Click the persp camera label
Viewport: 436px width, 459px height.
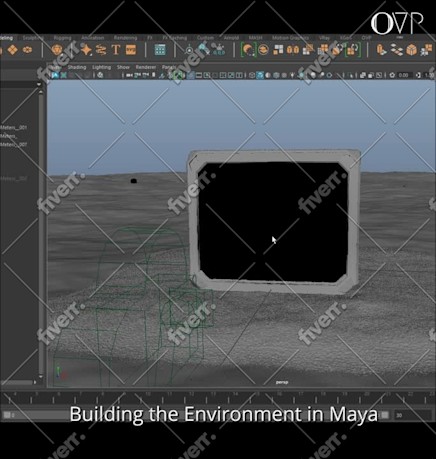282,382
